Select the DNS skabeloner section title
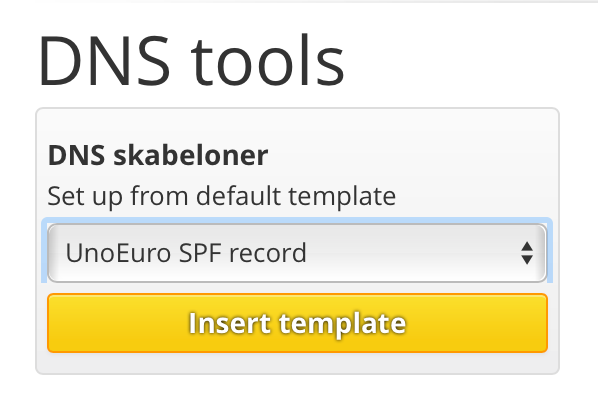 [158, 156]
